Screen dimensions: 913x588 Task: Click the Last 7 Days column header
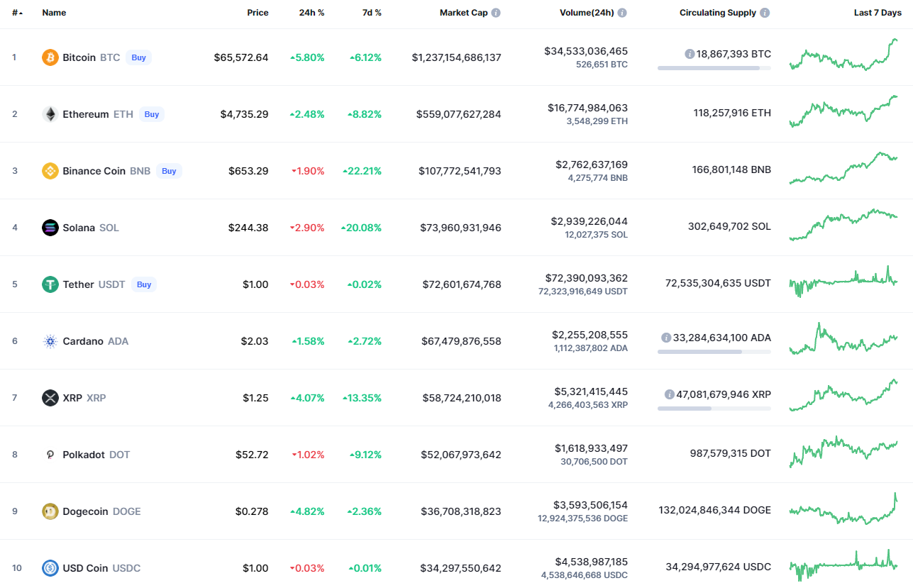click(878, 13)
